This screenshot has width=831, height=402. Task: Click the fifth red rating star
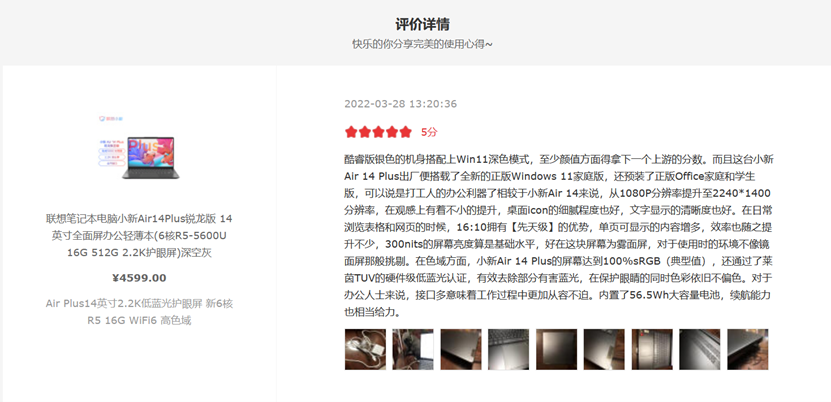click(x=406, y=132)
